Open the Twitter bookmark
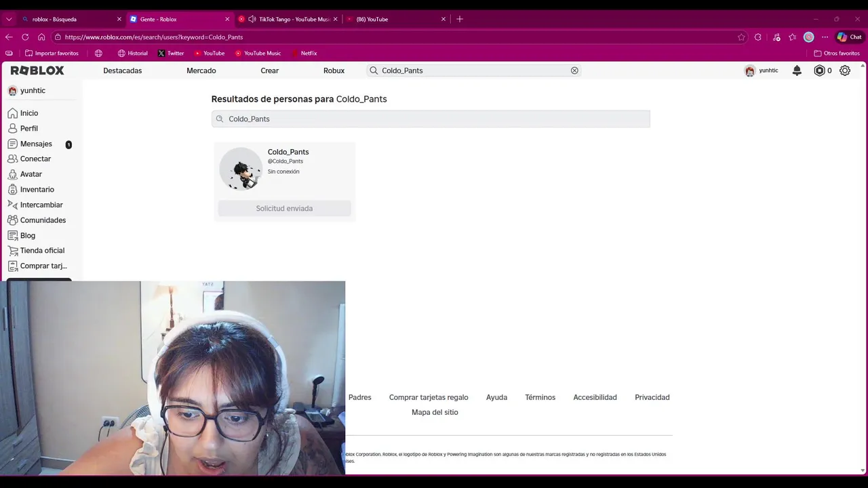 tap(171, 53)
